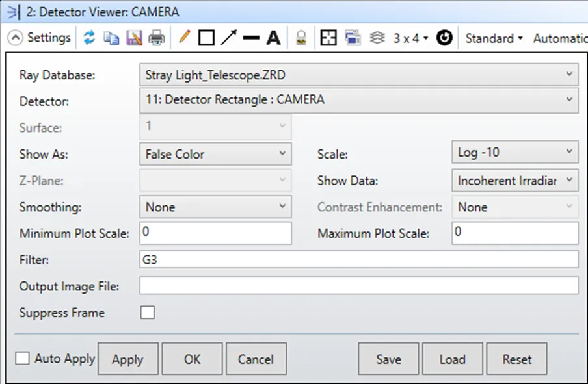588x384 pixels.
Task: Click the save image floppy icon
Action: [x=134, y=38]
